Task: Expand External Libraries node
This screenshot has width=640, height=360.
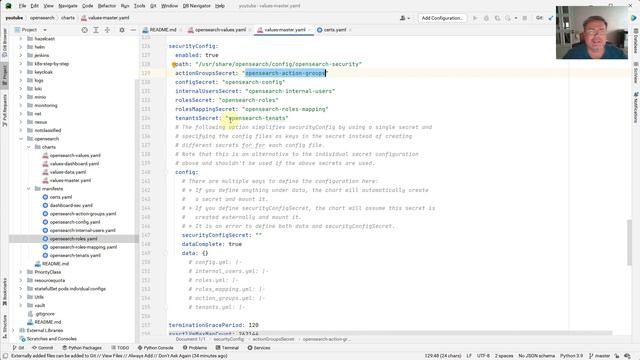Action: pos(13,330)
